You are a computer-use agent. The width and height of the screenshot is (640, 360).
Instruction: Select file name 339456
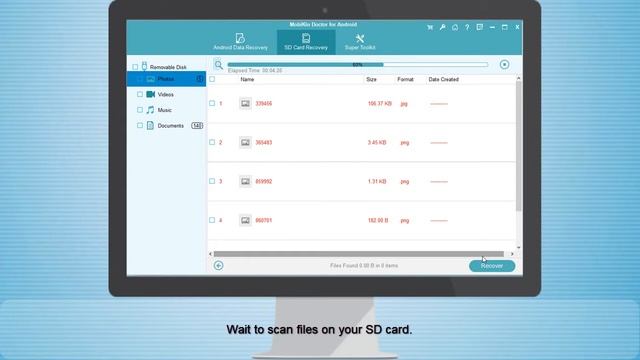(x=264, y=104)
